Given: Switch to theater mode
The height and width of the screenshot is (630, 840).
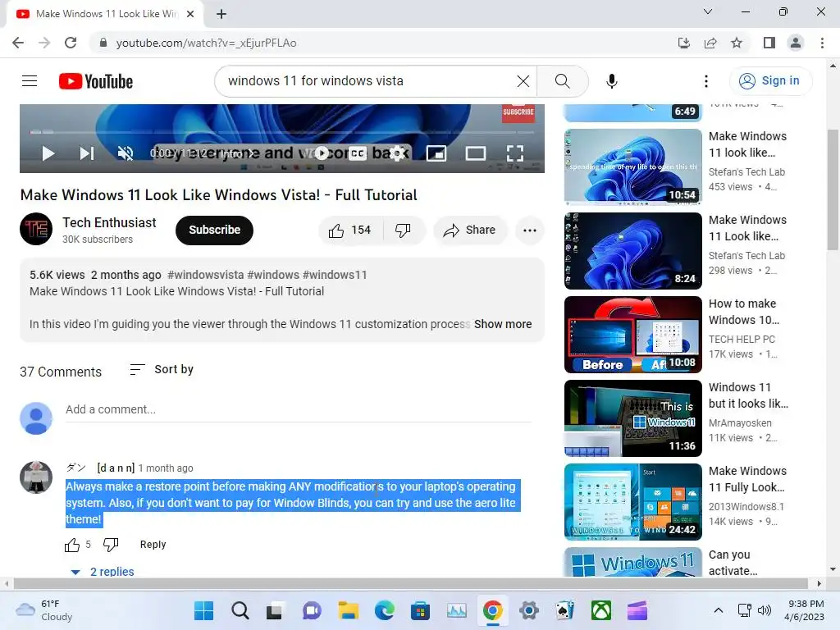Looking at the screenshot, I should pos(475,153).
